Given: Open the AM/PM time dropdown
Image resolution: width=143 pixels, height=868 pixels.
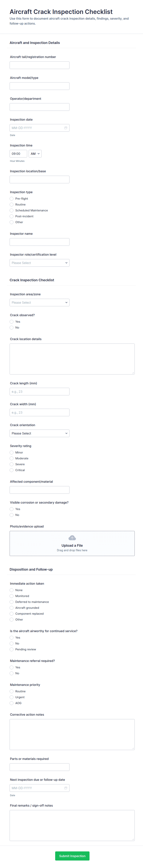Looking at the screenshot, I should [35, 154].
